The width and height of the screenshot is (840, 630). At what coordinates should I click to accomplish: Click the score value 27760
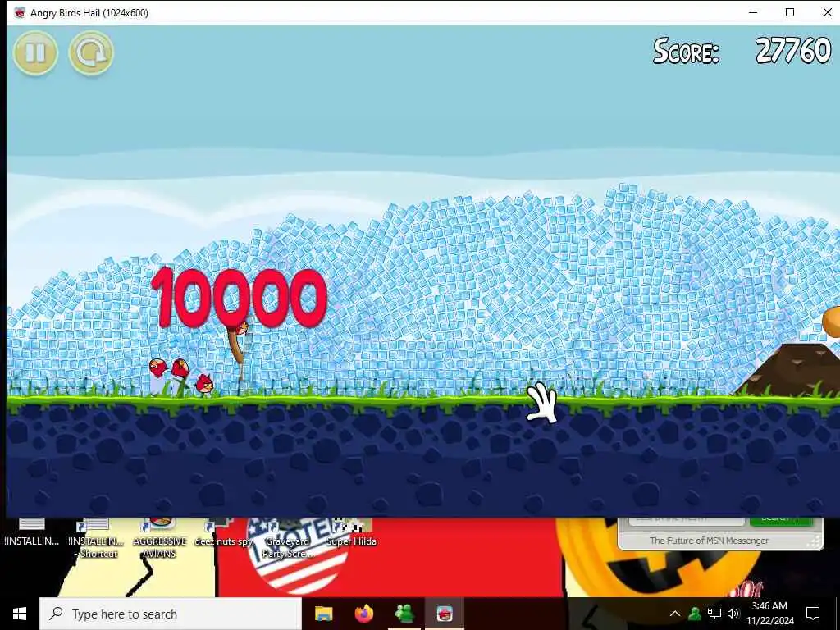(x=793, y=50)
